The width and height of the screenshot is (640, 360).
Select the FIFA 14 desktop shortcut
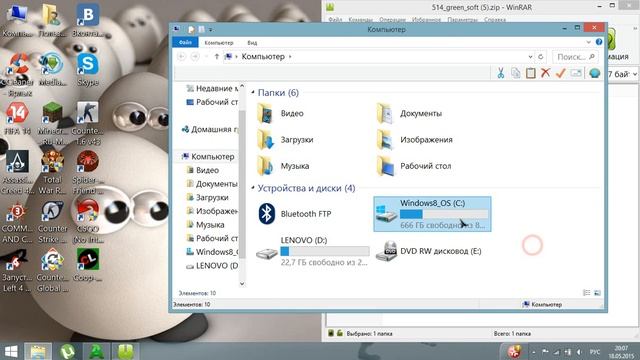[17, 118]
